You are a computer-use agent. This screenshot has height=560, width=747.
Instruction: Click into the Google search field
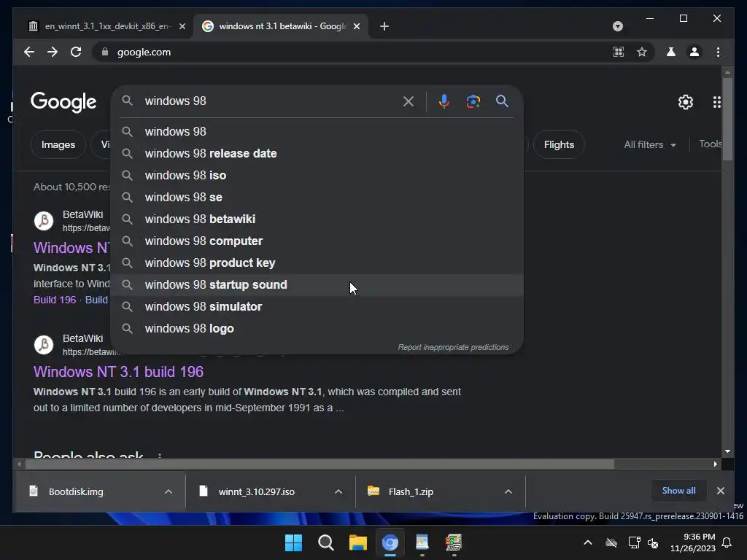click(269, 101)
